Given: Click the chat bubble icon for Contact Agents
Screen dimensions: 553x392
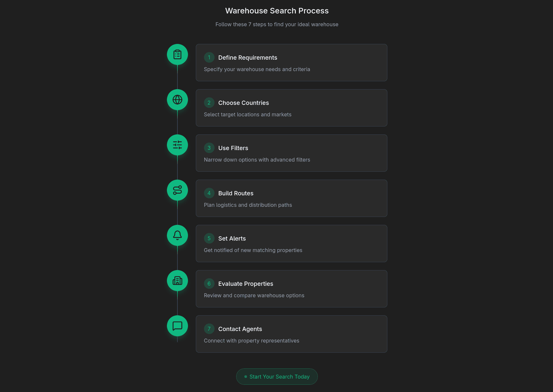Looking at the screenshot, I should (x=177, y=326).
